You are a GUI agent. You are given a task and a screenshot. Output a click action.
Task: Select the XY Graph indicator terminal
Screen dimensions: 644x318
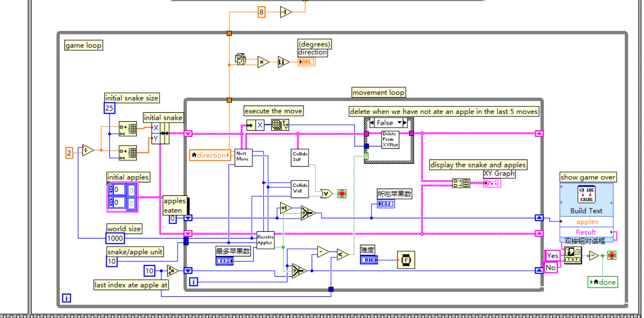(x=492, y=183)
